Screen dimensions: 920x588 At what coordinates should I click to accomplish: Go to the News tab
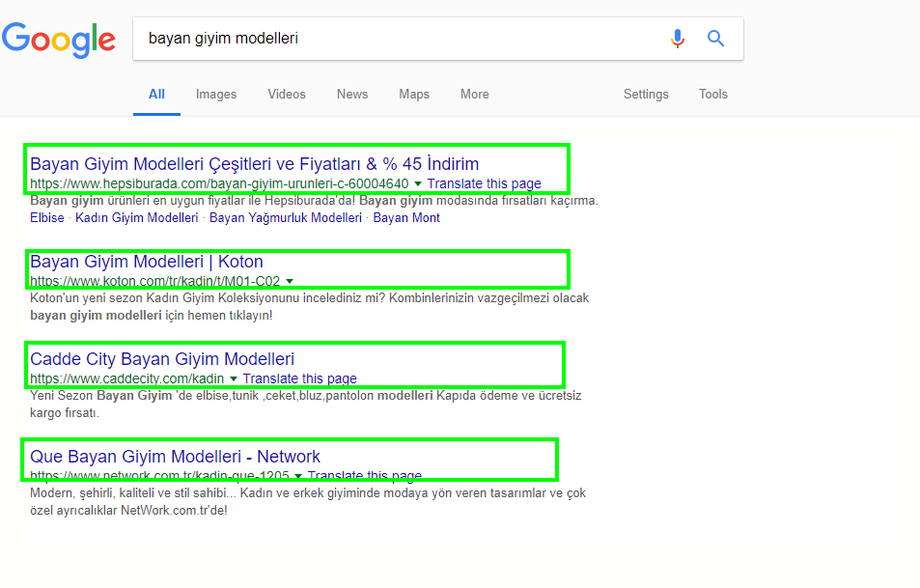tap(352, 94)
